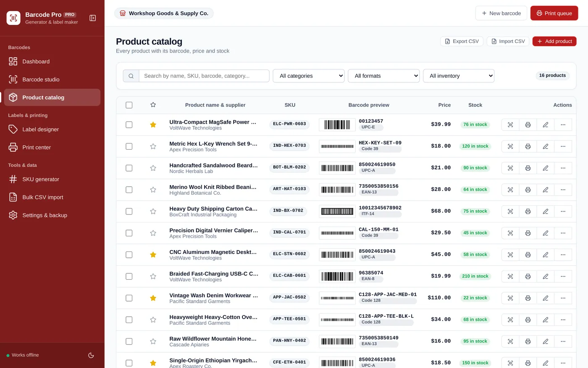Open Workshop Goods & Supply Co. store selector
Screen dimensions: 588x368
(x=164, y=13)
